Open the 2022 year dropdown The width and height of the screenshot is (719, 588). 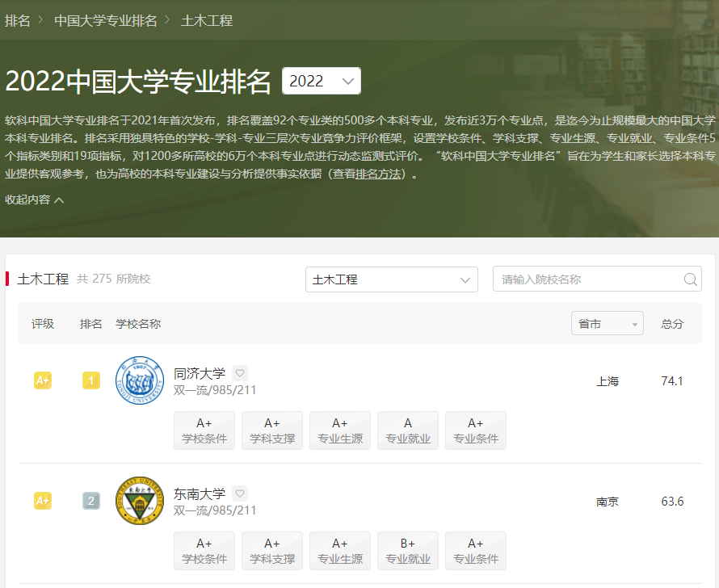322,81
